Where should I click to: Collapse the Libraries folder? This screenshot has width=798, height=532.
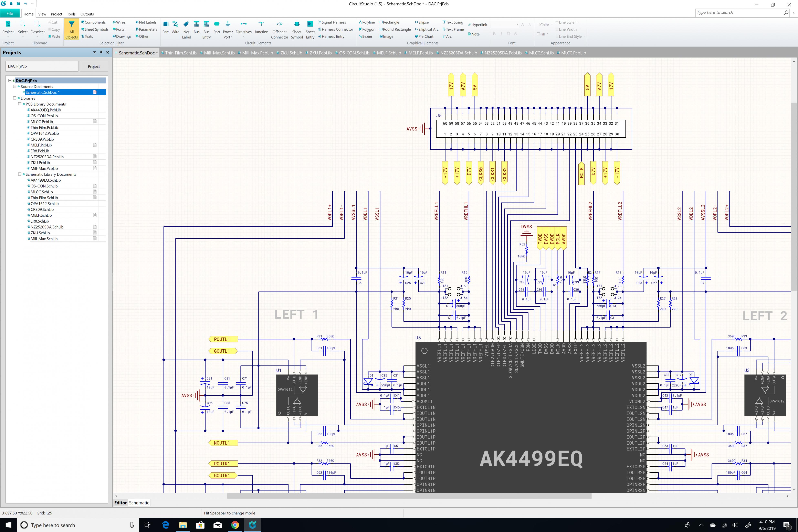[x=15, y=98]
